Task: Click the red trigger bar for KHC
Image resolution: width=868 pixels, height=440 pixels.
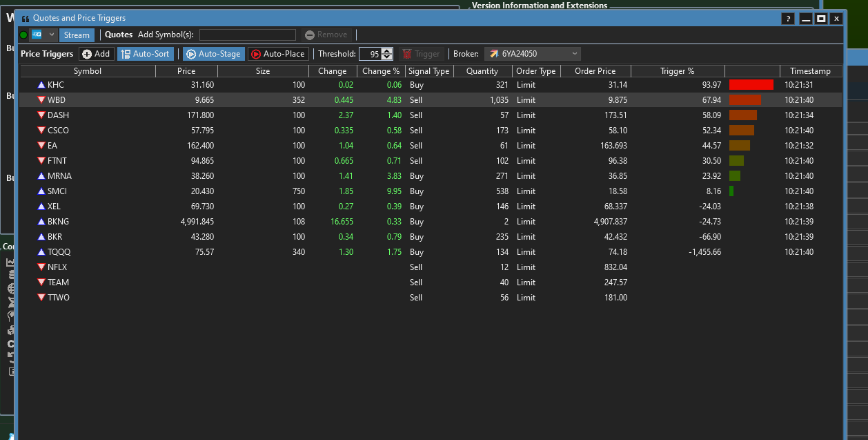Action: (751, 85)
